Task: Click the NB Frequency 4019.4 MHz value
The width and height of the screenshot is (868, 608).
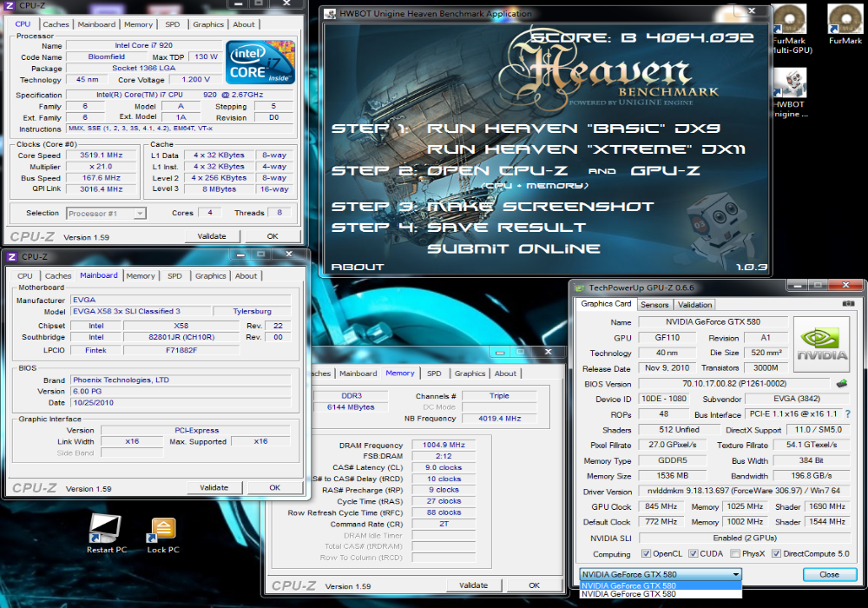Action: 499,418
